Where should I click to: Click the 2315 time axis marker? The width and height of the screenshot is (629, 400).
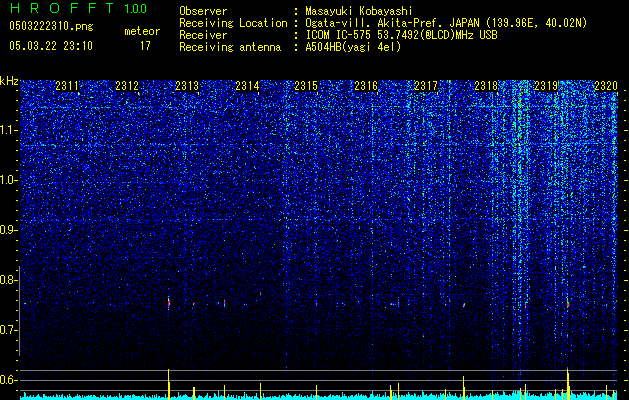coord(306,85)
